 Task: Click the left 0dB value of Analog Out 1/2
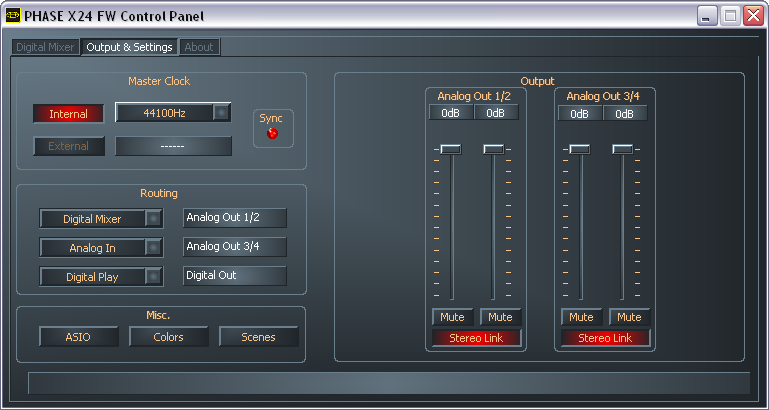coord(451,113)
